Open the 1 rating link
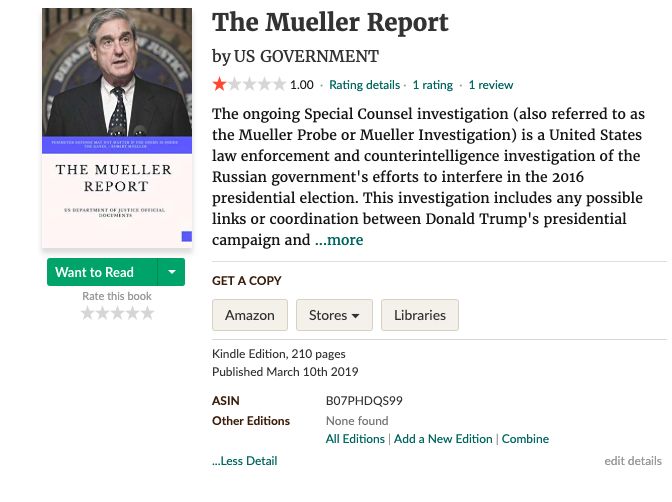 432,85
